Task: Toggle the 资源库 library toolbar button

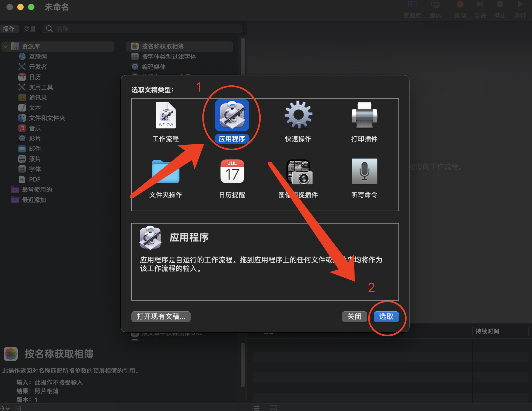Action: click(412, 8)
